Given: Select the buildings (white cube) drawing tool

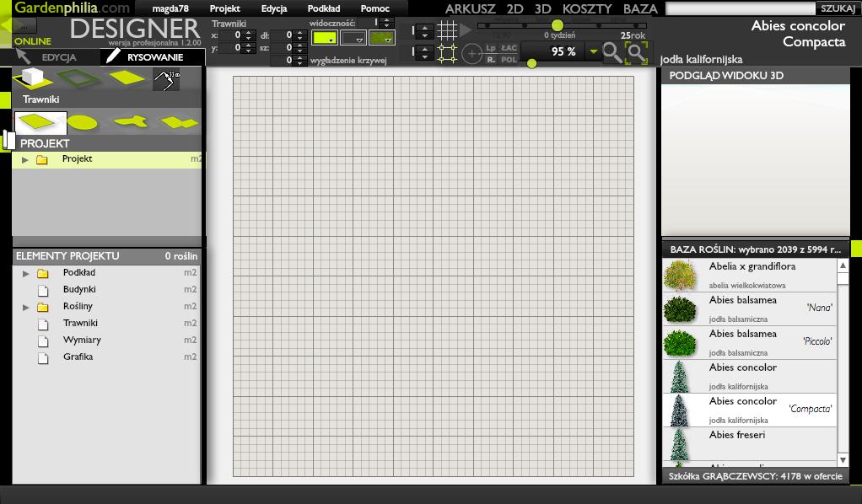Looking at the screenshot, I should tap(32, 78).
